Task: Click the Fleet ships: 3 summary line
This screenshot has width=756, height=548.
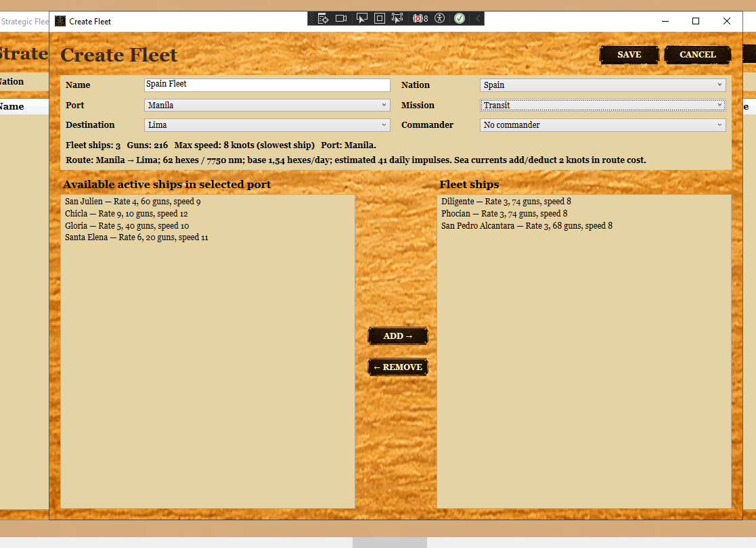Action: pos(221,145)
